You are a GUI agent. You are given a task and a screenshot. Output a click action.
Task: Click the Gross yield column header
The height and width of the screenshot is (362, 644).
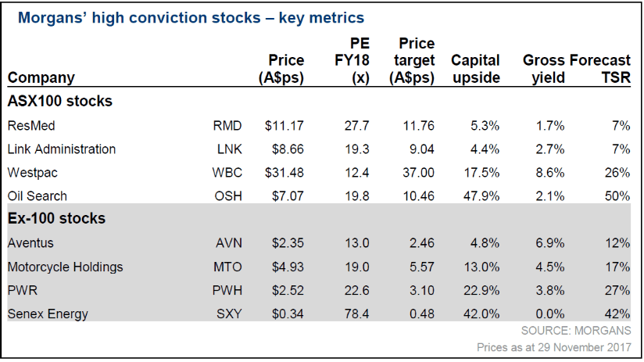coord(543,69)
